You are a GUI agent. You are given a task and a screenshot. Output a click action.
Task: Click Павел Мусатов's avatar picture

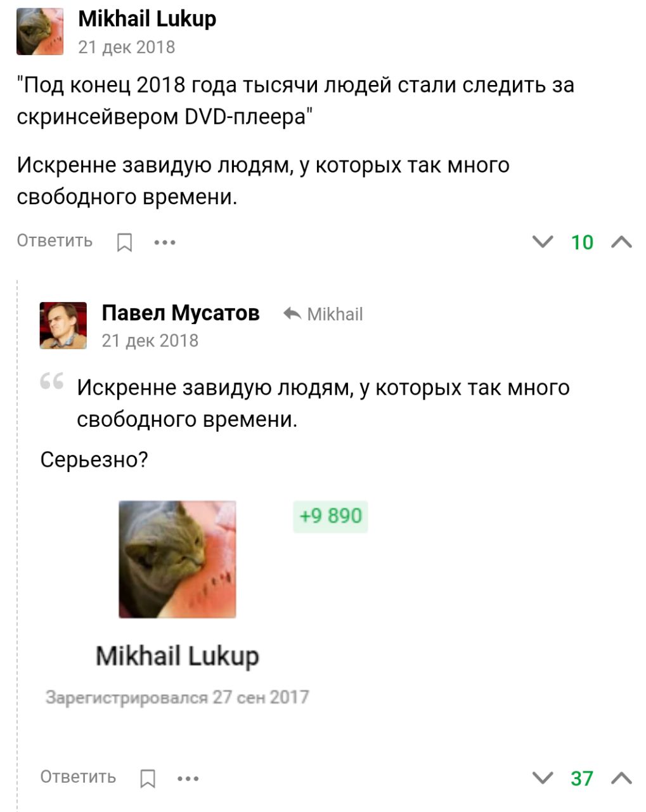pos(63,325)
